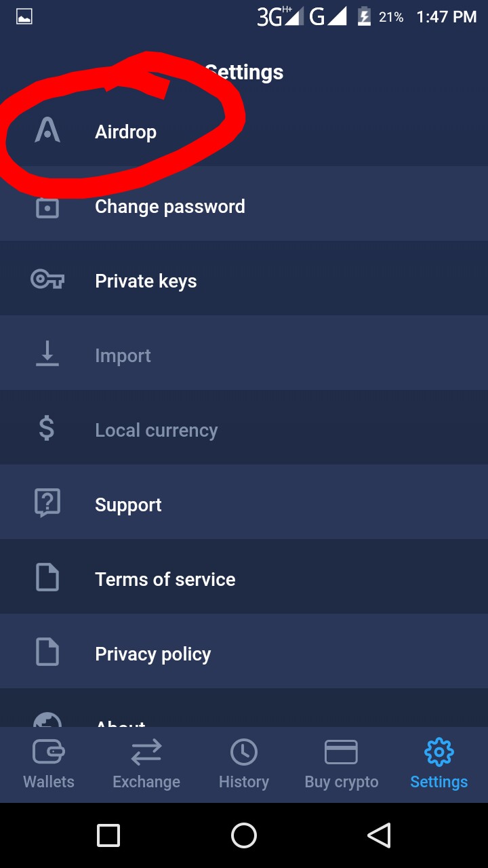Open the Support page
This screenshot has width=488, height=868.
click(128, 505)
